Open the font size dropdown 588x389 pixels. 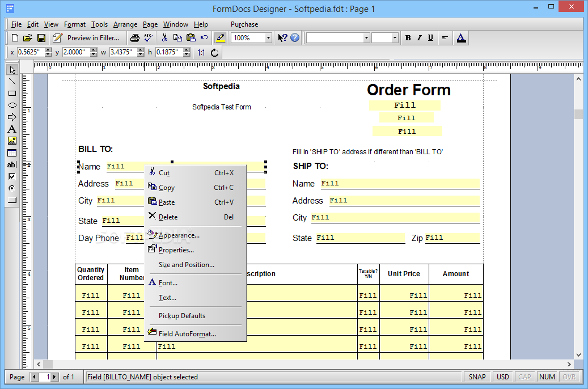(395, 38)
